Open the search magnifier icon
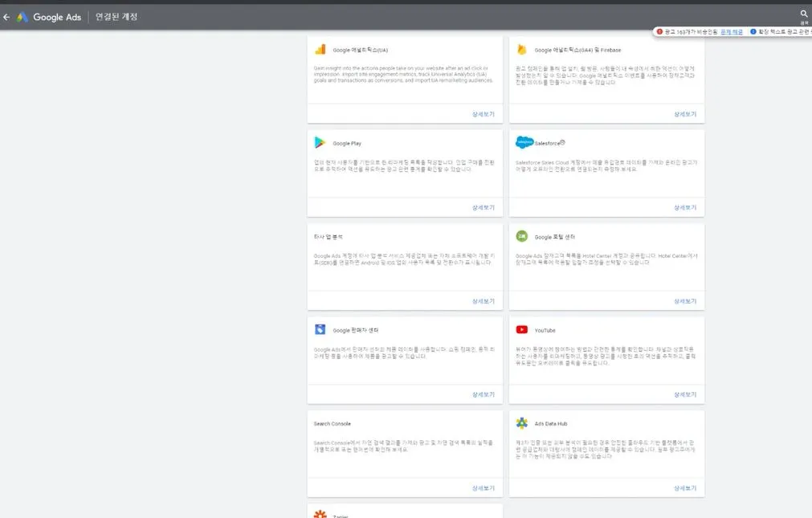Screen dimensions: 812x518 click(x=804, y=14)
